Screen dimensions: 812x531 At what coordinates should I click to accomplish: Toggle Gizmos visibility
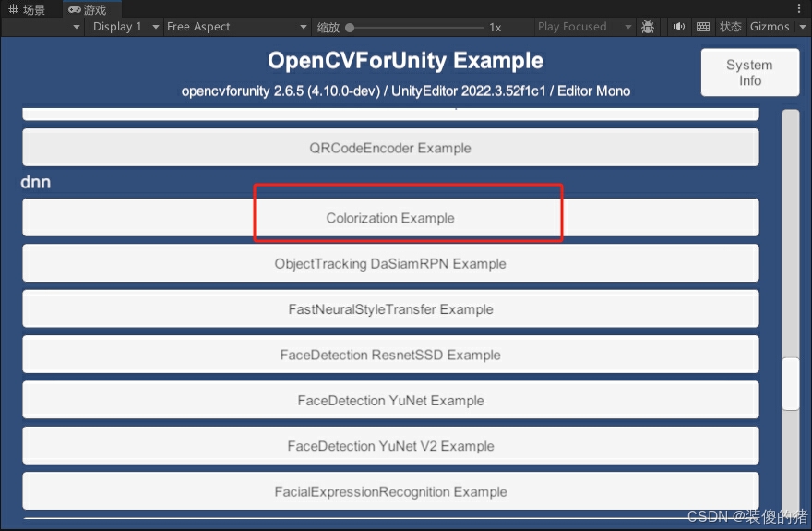click(x=770, y=27)
